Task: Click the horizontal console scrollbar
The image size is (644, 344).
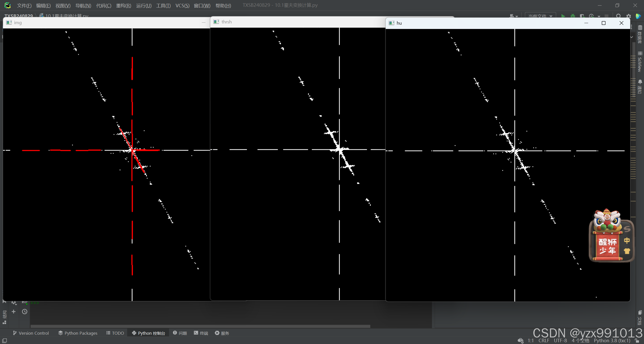Action: pos(200,326)
